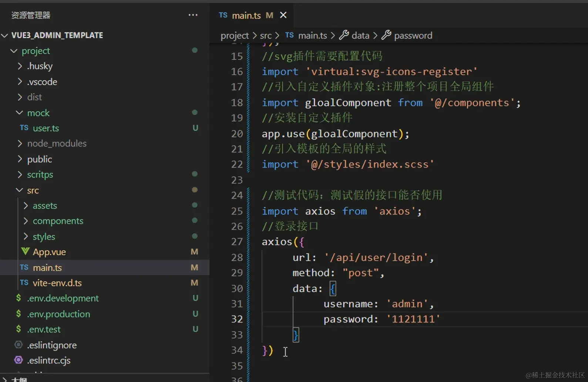Click app.use on line 20
This screenshot has height=382, width=588.
click(x=283, y=134)
